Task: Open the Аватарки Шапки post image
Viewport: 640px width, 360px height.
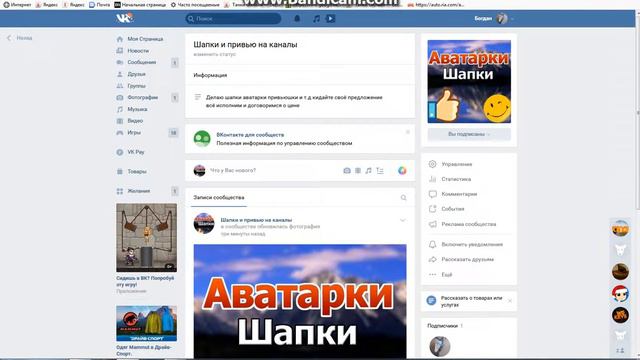Action: tap(300, 302)
